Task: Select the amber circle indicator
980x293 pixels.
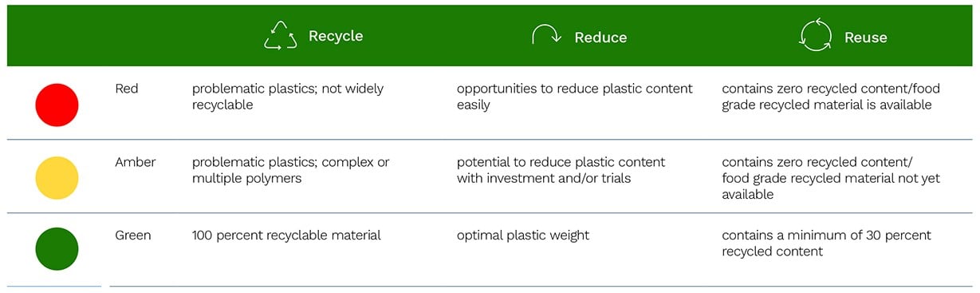Action: tap(57, 177)
